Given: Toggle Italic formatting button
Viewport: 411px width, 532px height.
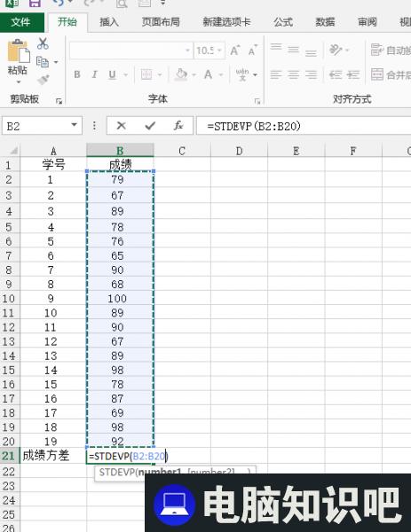Looking at the screenshot, I should coord(94,74).
